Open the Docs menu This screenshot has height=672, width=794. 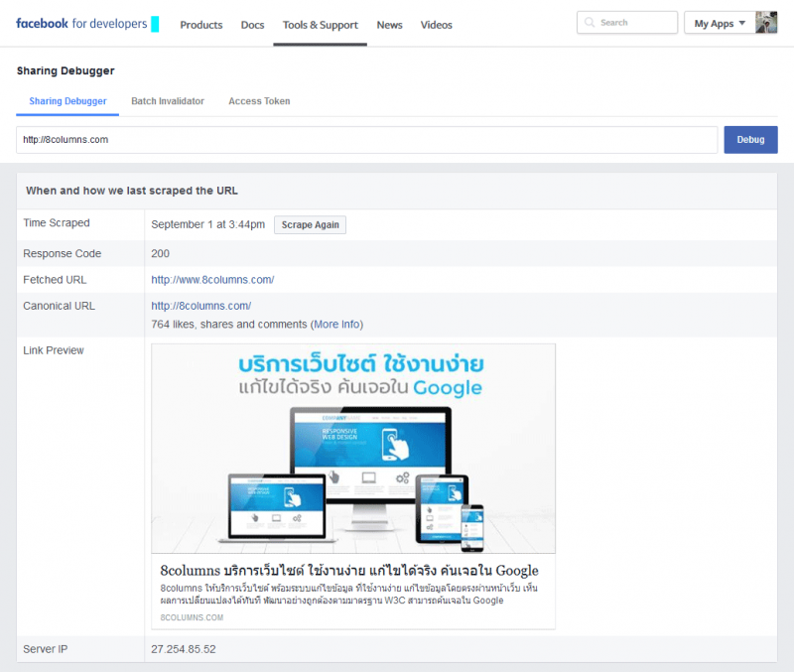coord(252,25)
